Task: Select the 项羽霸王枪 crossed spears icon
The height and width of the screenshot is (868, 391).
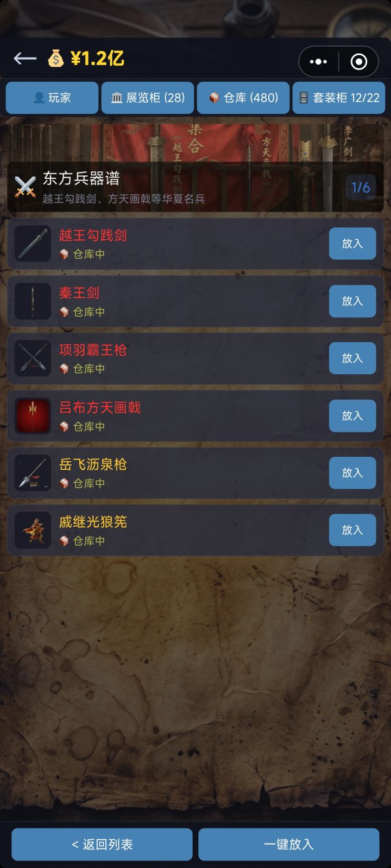Action: [x=33, y=358]
